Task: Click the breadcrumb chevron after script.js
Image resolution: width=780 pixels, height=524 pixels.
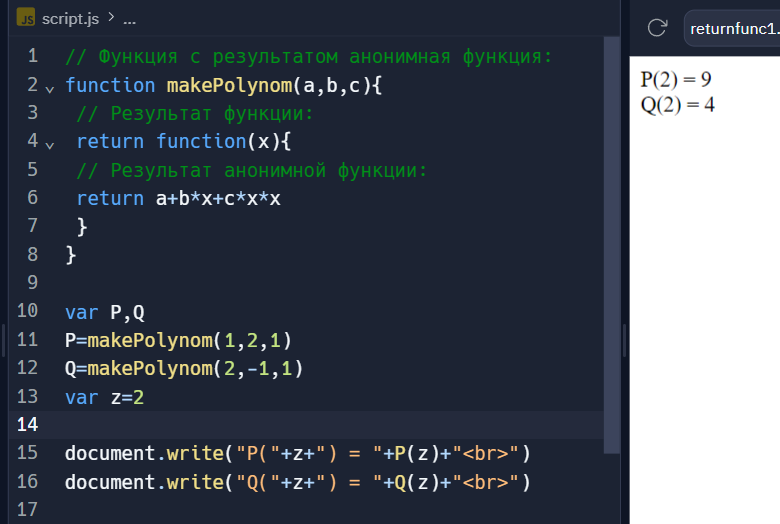Action: (x=110, y=18)
